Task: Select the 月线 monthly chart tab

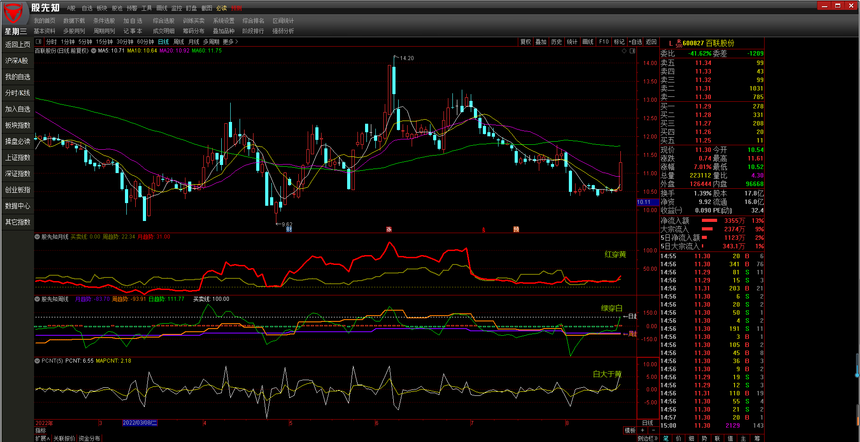Action: click(194, 42)
